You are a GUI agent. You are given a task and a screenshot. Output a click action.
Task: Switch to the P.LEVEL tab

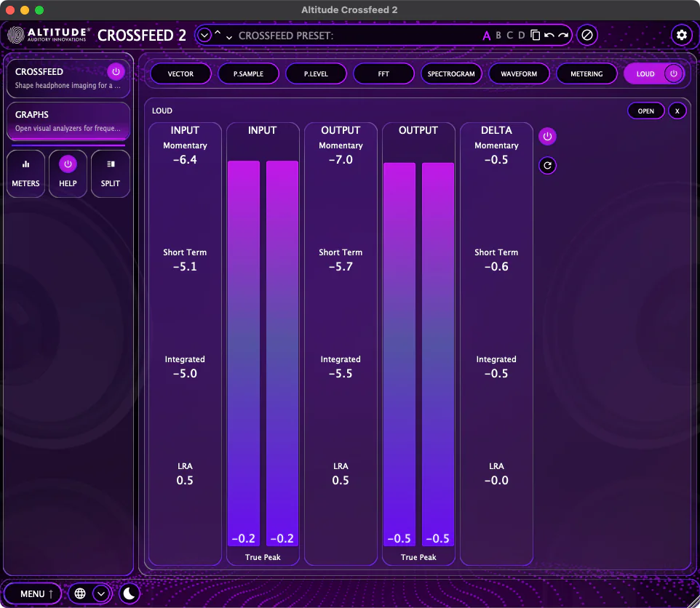point(316,73)
